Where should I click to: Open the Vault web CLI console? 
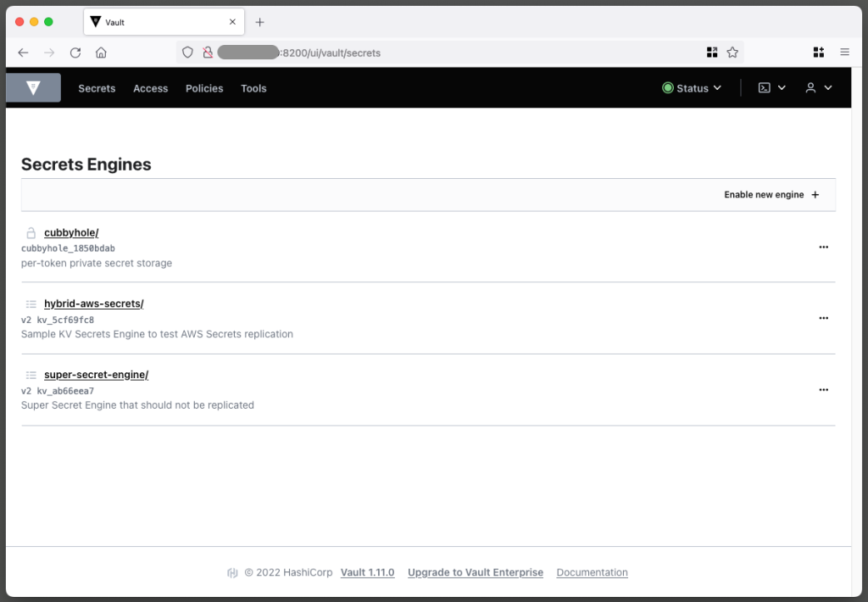(763, 87)
